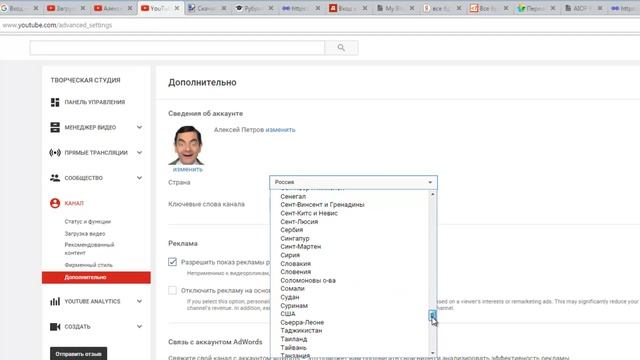Image resolution: width=640 pixels, height=360 pixels.
Task: Open Рекомендованный контент menu item
Action: pyautogui.click(x=89, y=249)
